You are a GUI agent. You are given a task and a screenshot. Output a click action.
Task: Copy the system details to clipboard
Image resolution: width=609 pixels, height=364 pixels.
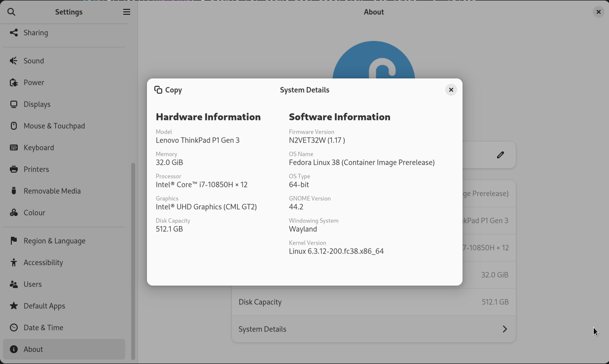[168, 90]
